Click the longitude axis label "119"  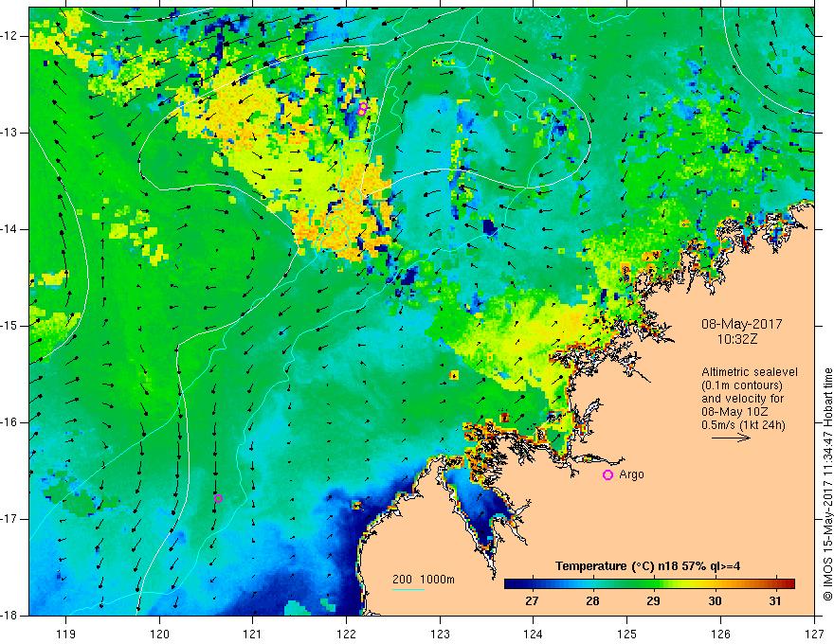[x=66, y=634]
